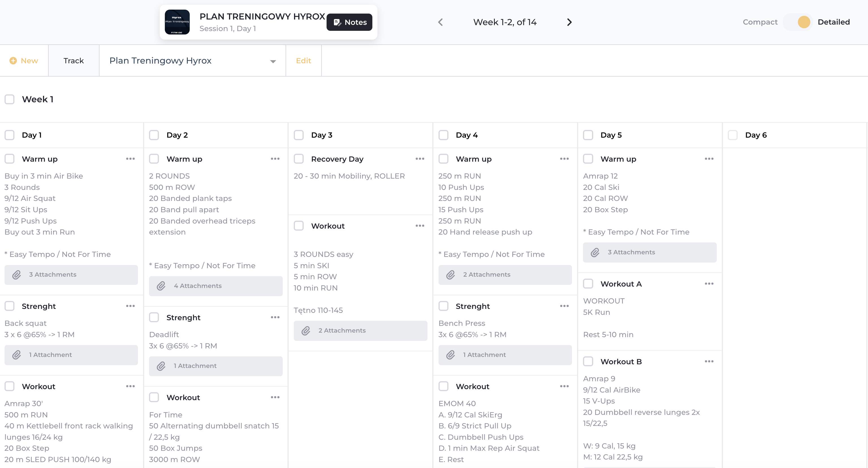Open Notes for the training plan
This screenshot has width=868, height=468.
349,22
